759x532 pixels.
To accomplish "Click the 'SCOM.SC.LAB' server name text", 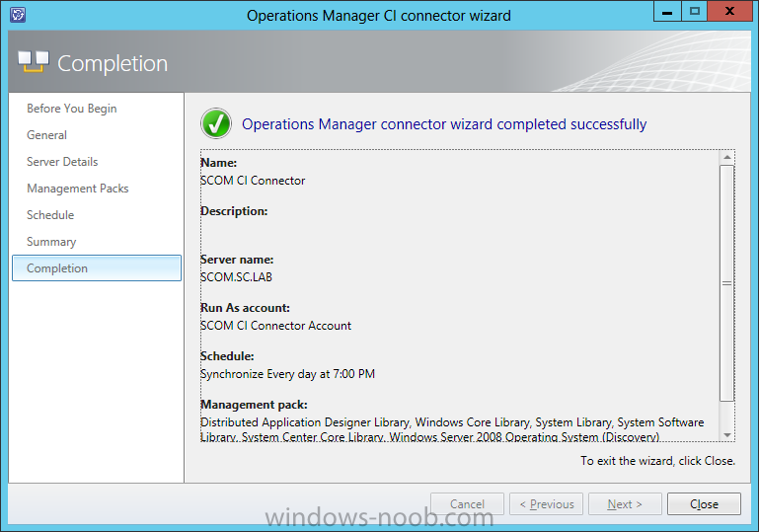I will [x=236, y=277].
